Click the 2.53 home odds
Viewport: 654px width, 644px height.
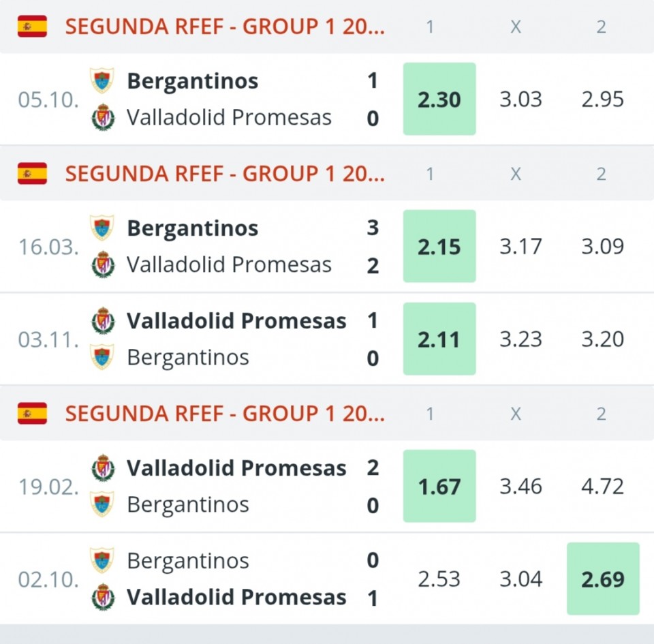tap(439, 579)
